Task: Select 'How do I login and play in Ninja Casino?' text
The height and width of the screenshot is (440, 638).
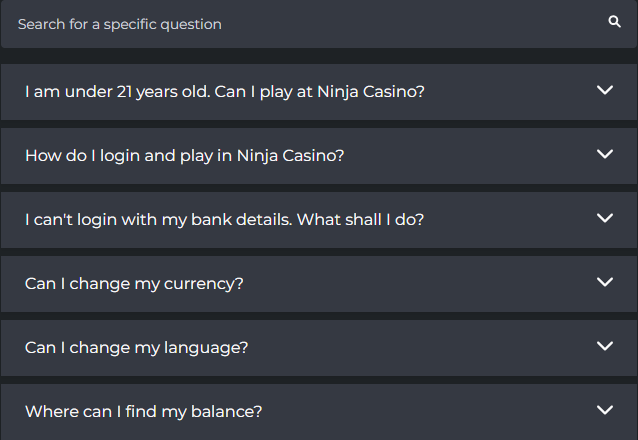Action: tap(184, 156)
